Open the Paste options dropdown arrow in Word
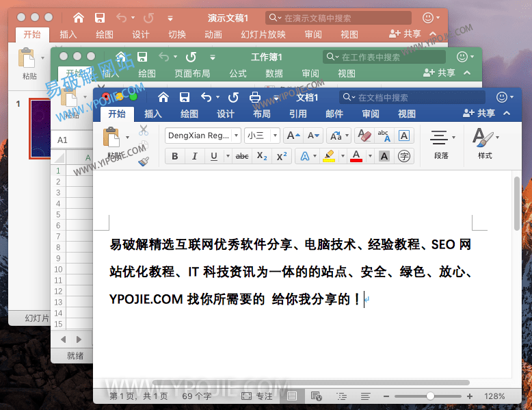The height and width of the screenshot is (410, 532). tap(128, 137)
